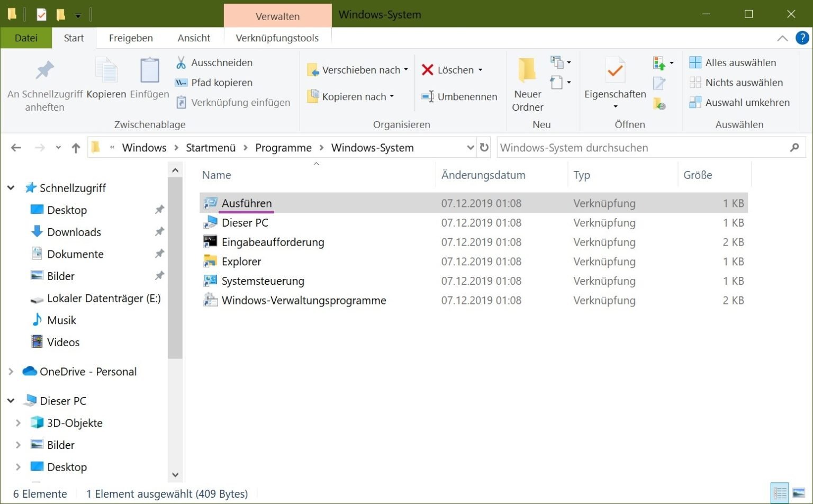Click the Pfad kopieren icon
This screenshot has height=504, width=813.
[x=183, y=83]
